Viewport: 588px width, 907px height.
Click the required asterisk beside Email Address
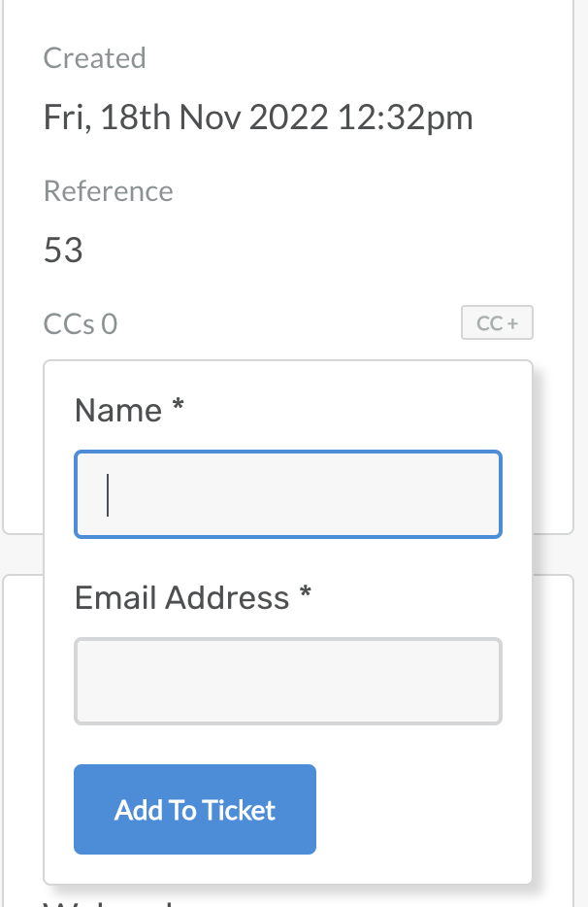click(305, 595)
